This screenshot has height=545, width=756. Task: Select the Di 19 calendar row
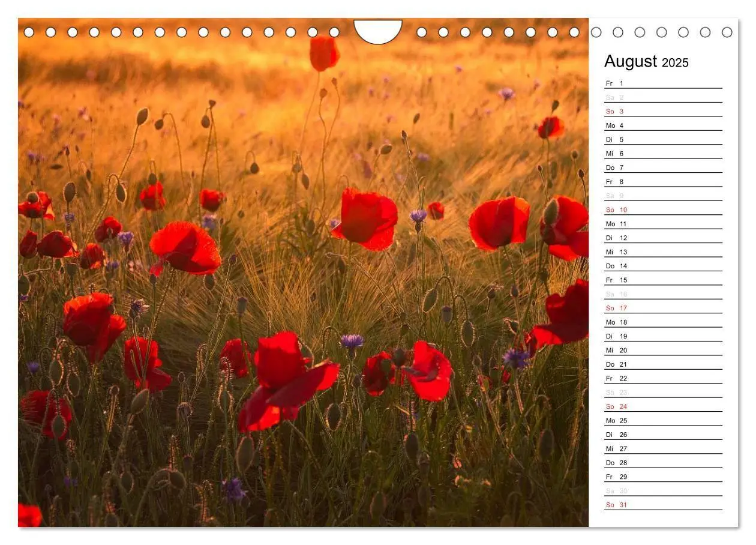pos(663,336)
